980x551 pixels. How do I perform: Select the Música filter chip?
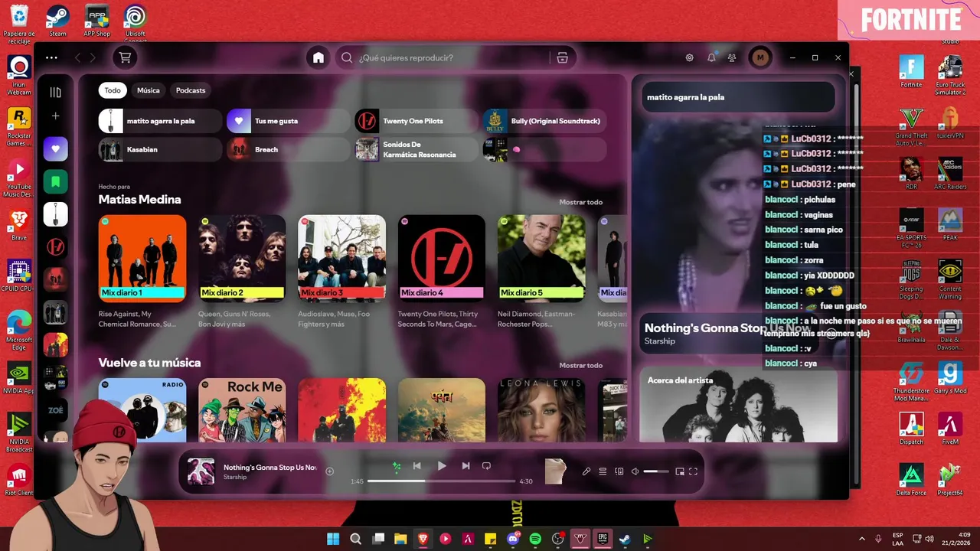coord(149,90)
